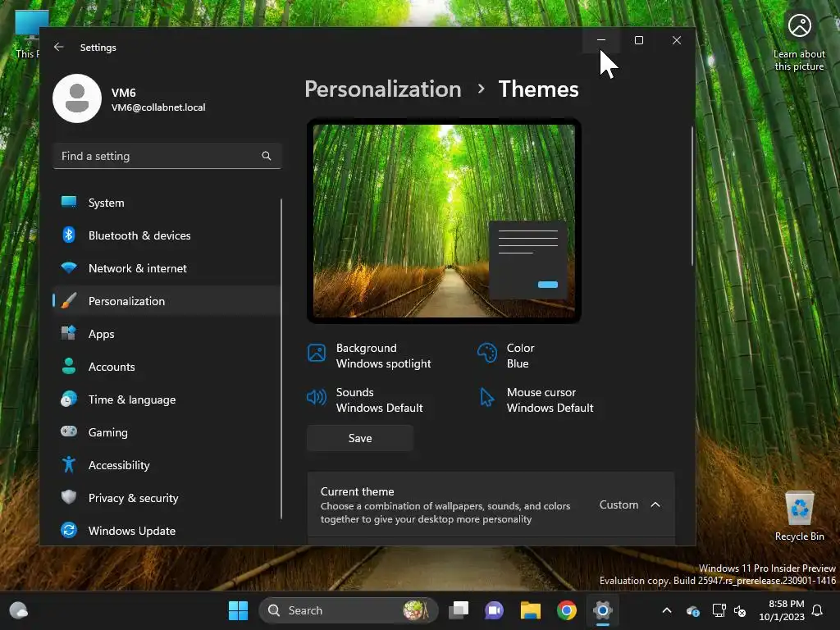Click the OneDrive cloud tray icon
This screenshot has width=840, height=630.
click(692, 610)
